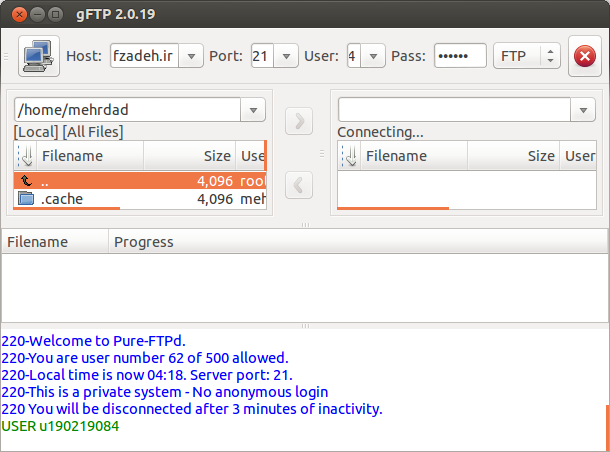This screenshot has width=610, height=452.
Task: Focus the Pass password field
Action: (x=460, y=56)
